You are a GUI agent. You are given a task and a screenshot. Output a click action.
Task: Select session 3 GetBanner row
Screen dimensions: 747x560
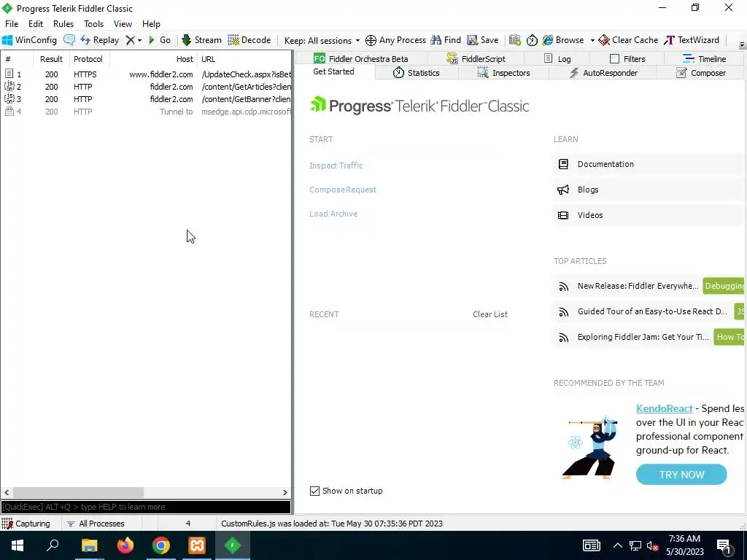pyautogui.click(x=146, y=99)
